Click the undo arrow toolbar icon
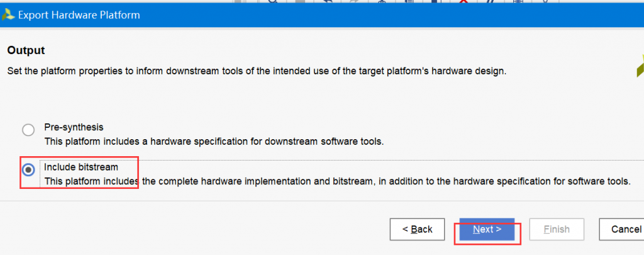The height and width of the screenshot is (255, 644). (328, 2)
